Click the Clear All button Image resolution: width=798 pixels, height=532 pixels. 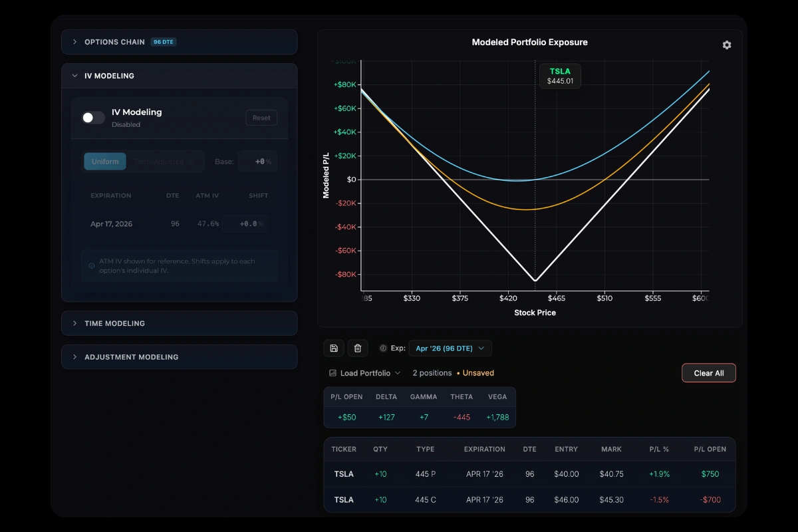(x=709, y=372)
